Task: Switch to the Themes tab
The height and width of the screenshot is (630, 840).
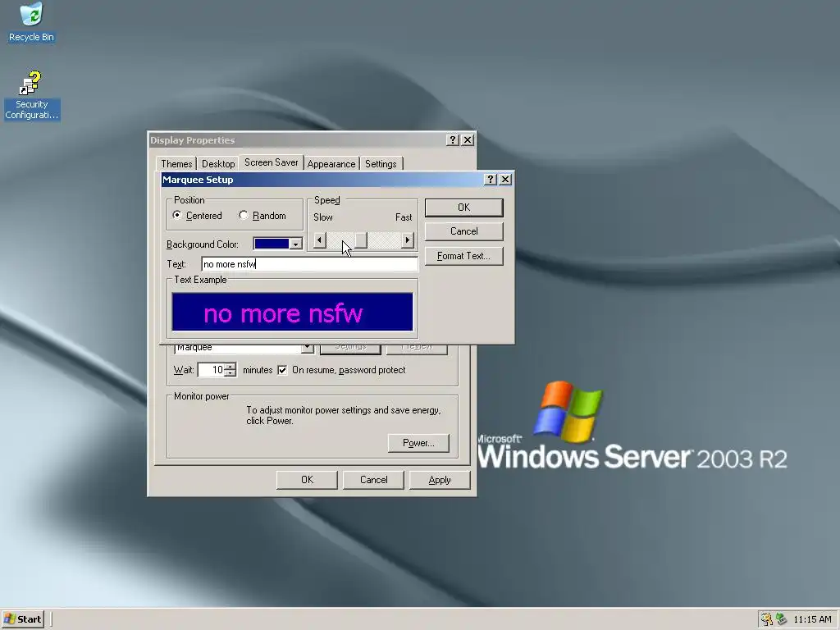Action: coord(176,164)
